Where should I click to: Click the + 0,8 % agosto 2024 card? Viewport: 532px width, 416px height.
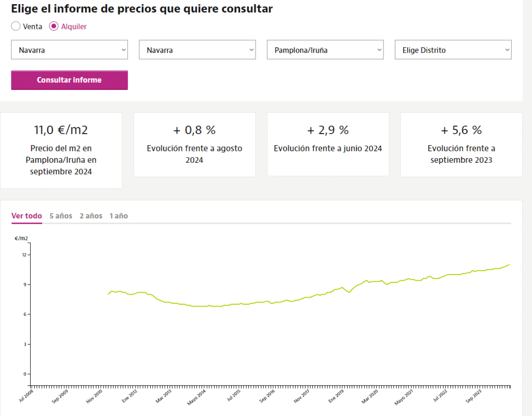194,145
